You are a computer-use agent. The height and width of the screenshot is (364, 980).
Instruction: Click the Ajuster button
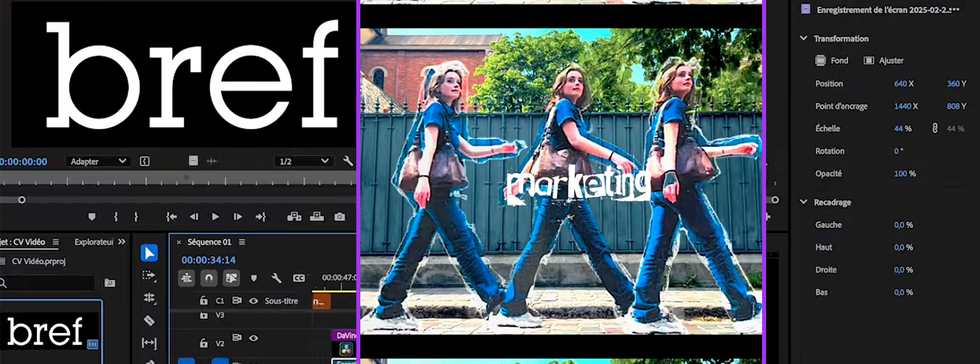click(x=884, y=60)
